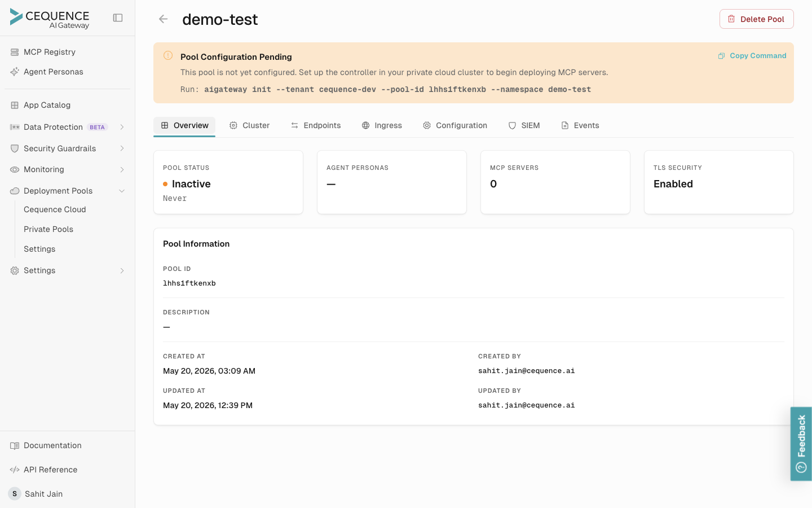Screen dimensions: 812x508
Task: Click the Security Guardrails shield icon
Action: (x=15, y=148)
